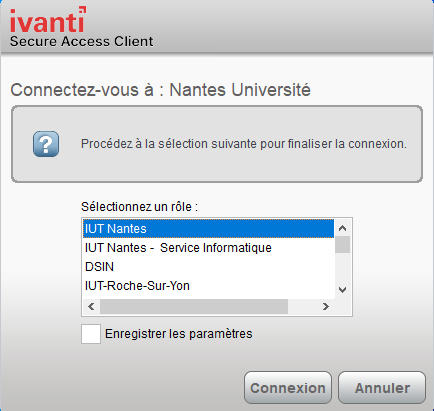Click the Connectez-vous à Nantes Université heading
The width and height of the screenshot is (434, 411).
(160, 90)
